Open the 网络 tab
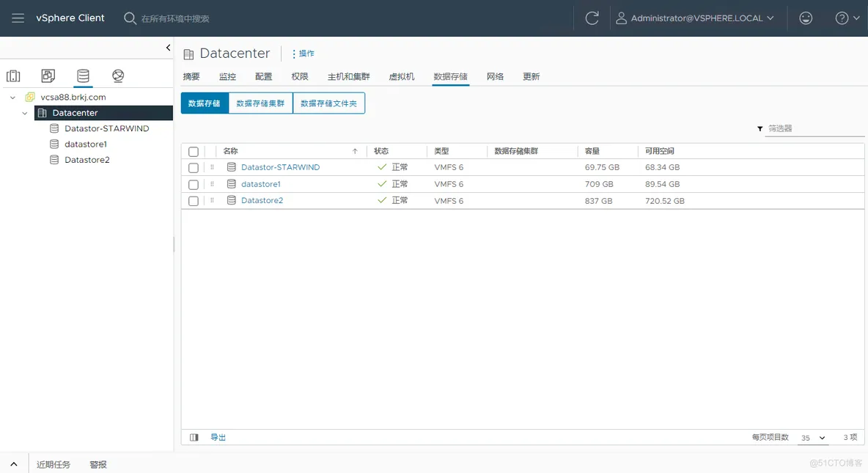Screen dimensions: 868x473 (x=495, y=76)
